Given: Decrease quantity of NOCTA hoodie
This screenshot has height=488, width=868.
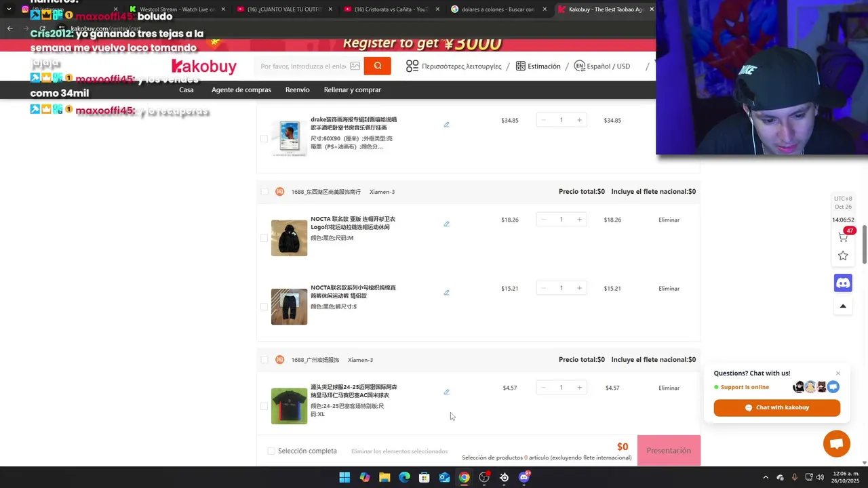Looking at the screenshot, I should click(x=543, y=220).
